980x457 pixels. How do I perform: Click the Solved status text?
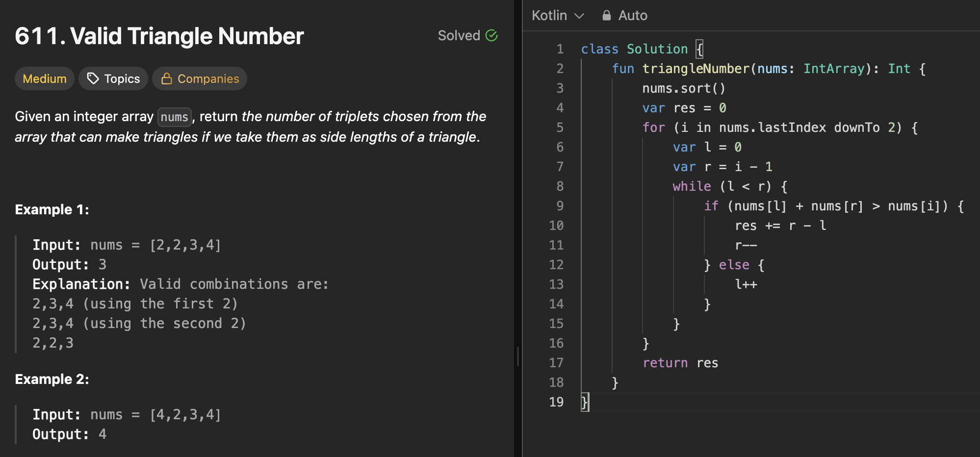click(x=459, y=35)
